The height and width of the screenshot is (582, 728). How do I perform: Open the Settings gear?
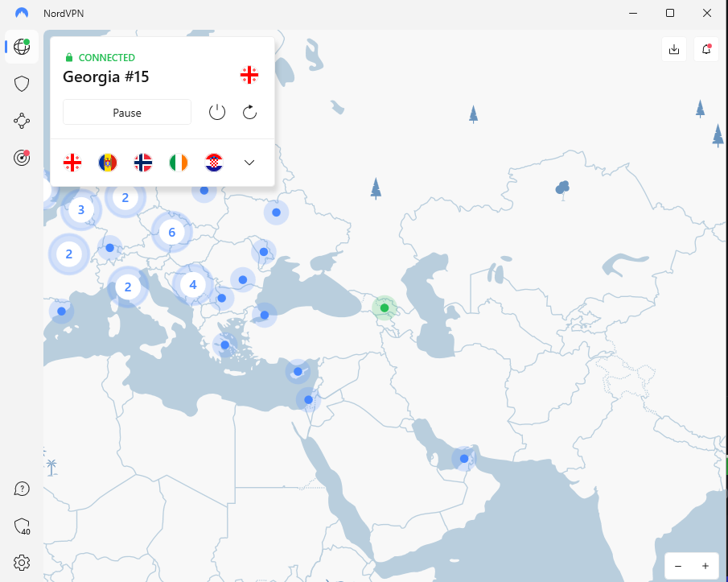pos(22,563)
